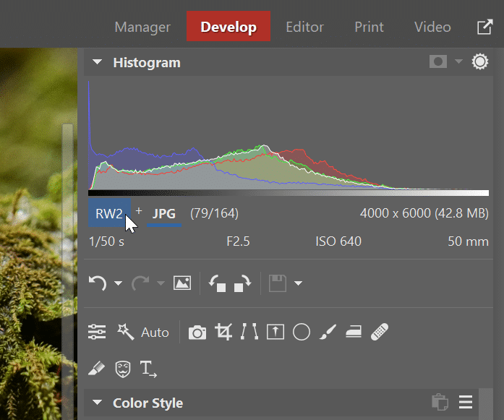This screenshot has width=504, height=420.
Task: Open the save options dropdown
Action: point(299,283)
